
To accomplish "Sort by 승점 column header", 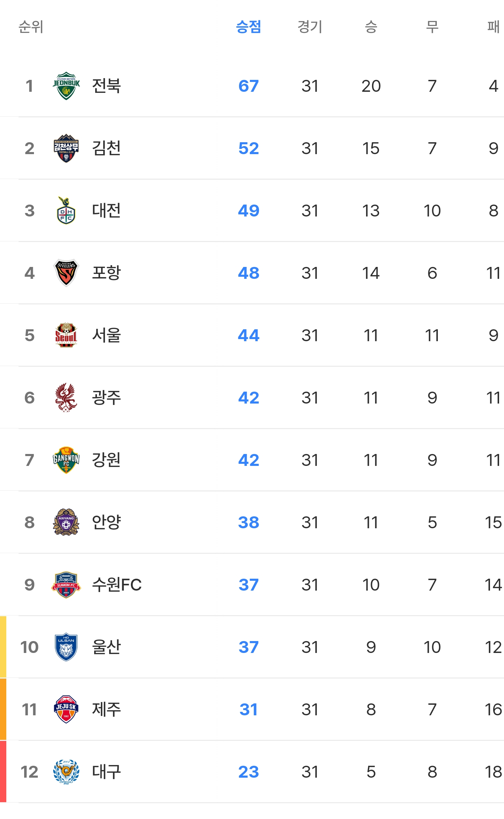I will tap(248, 27).
